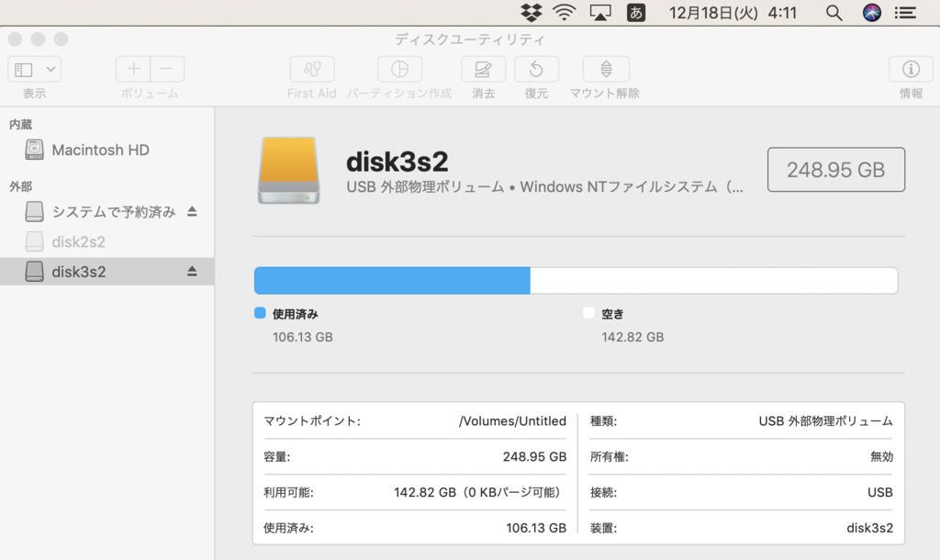Click the remove volume minus button
940x560 pixels.
[167, 70]
